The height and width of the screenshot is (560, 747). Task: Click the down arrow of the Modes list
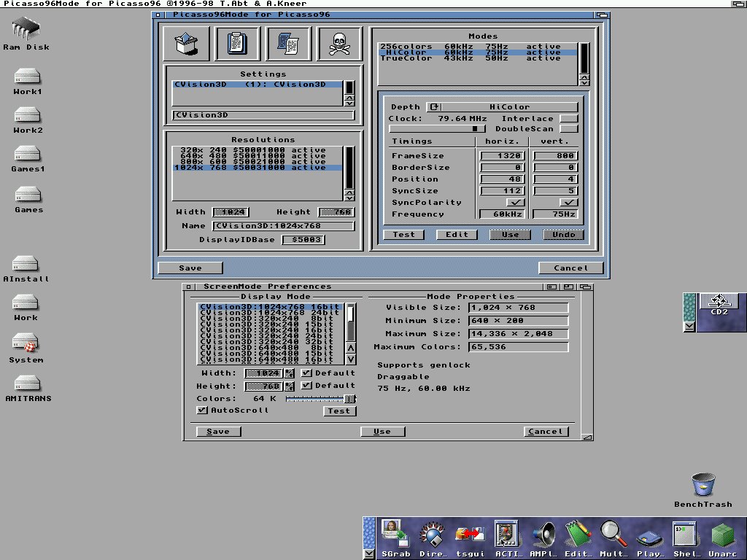584,82
